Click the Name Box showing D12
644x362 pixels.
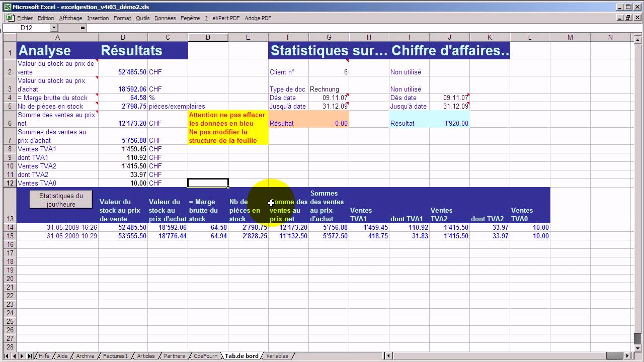click(x=27, y=28)
